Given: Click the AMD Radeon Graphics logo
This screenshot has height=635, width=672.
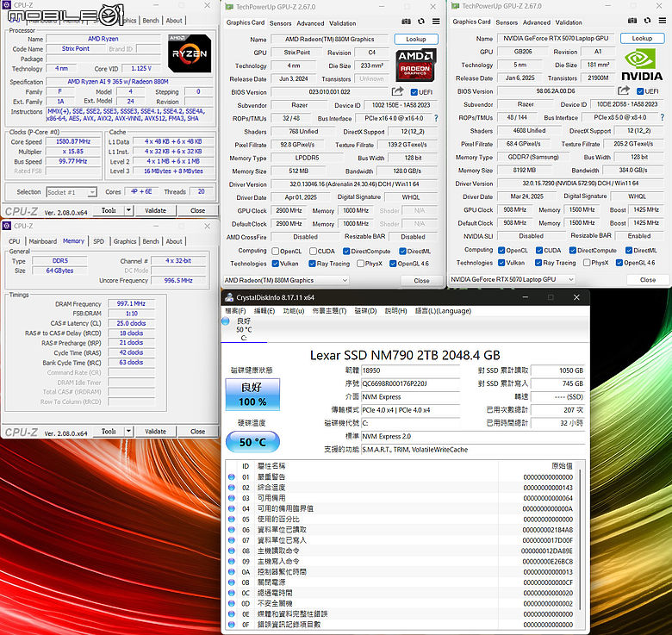Looking at the screenshot, I should click(x=415, y=65).
